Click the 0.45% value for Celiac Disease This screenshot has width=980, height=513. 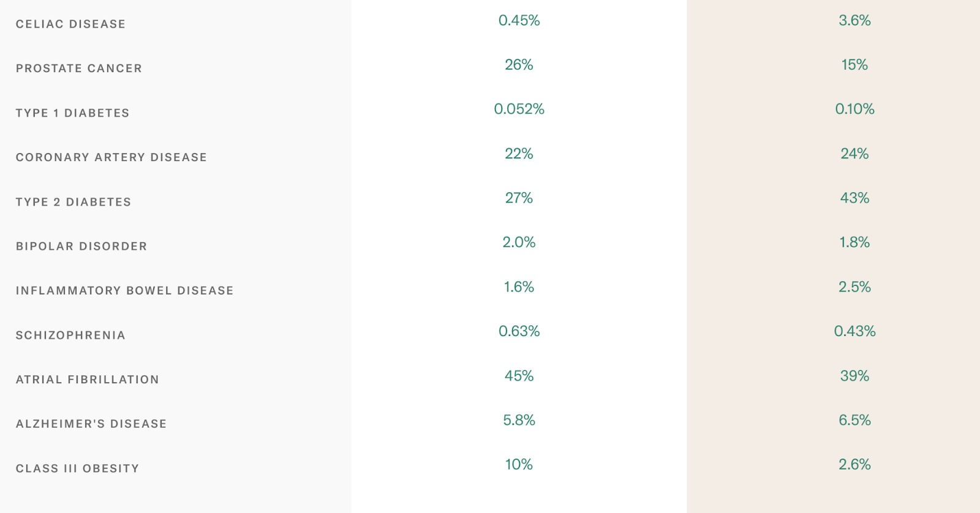coord(519,20)
